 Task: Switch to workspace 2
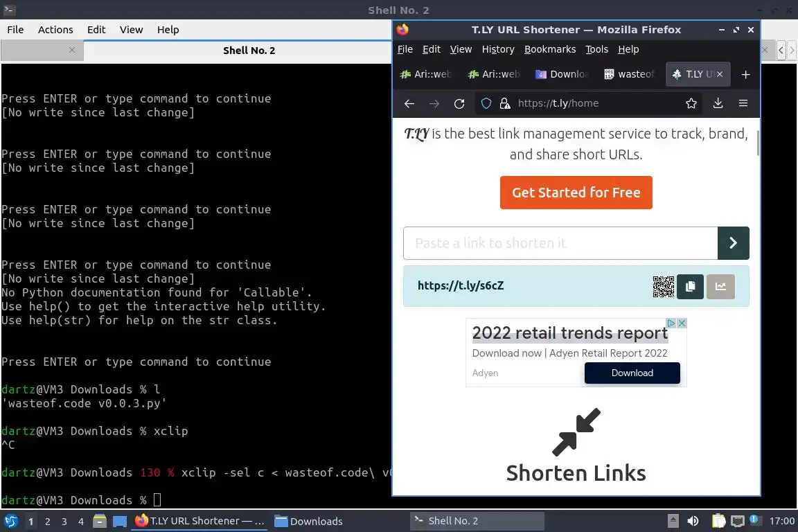pyautogui.click(x=47, y=522)
